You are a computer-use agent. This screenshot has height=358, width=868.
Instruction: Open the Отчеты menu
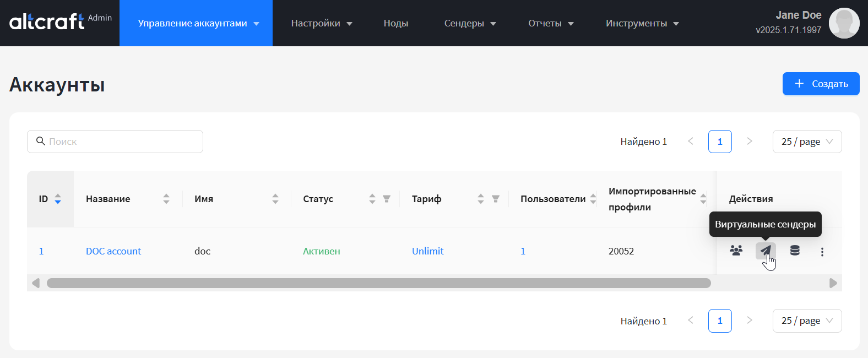551,23
